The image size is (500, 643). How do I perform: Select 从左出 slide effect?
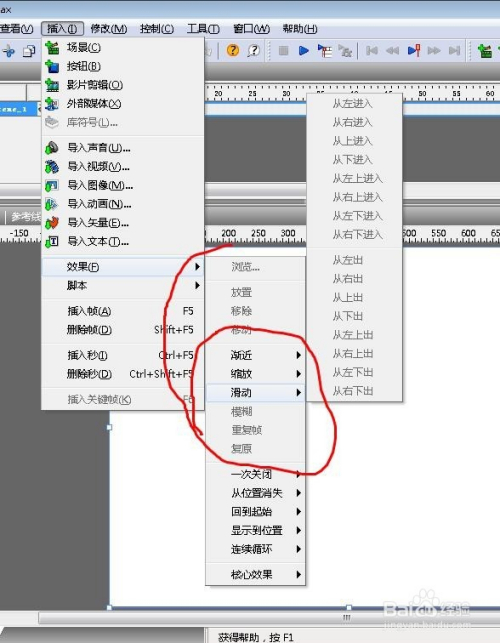point(354,260)
